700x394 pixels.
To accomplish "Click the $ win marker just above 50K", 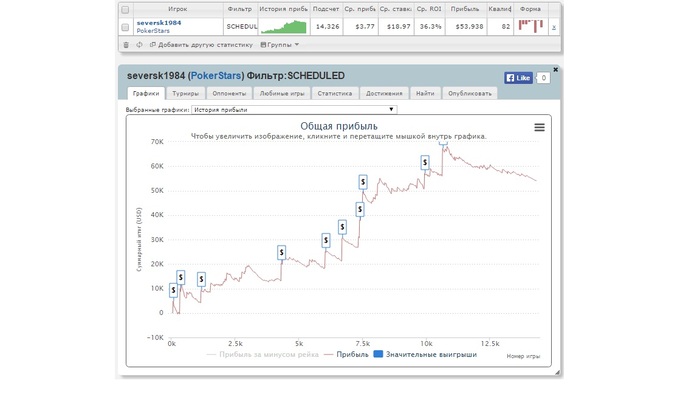I will tap(363, 182).
